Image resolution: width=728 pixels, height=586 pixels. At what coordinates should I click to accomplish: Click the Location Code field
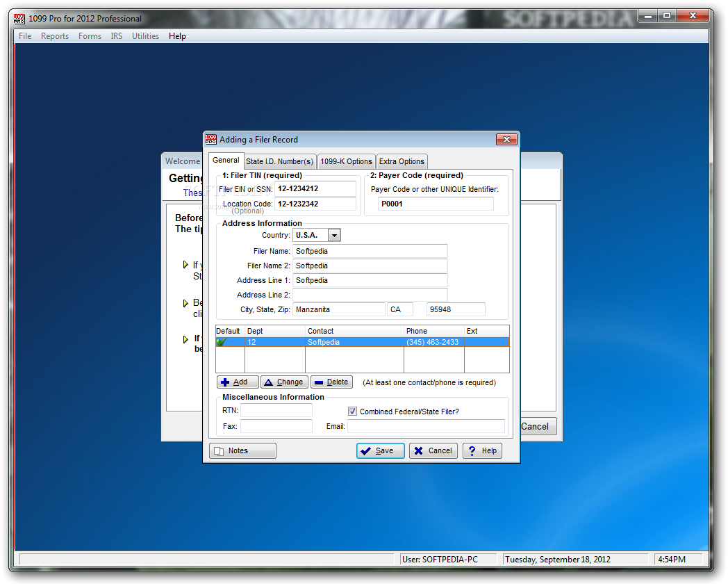click(x=315, y=204)
